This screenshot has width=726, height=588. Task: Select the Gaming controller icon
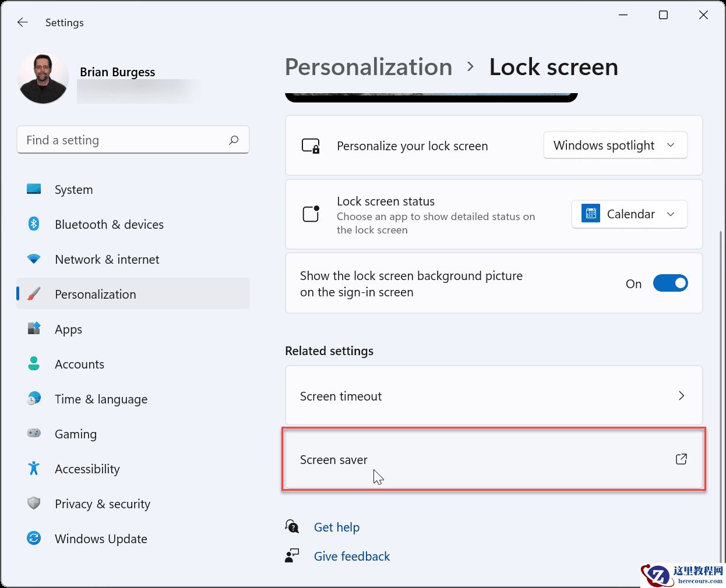pyautogui.click(x=34, y=434)
